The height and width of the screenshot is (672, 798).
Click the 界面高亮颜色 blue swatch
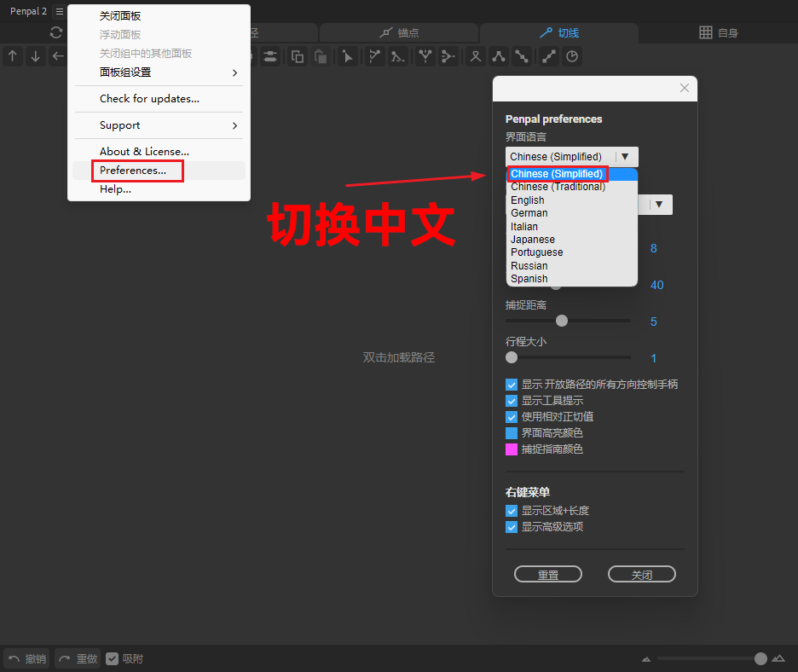[512, 433]
